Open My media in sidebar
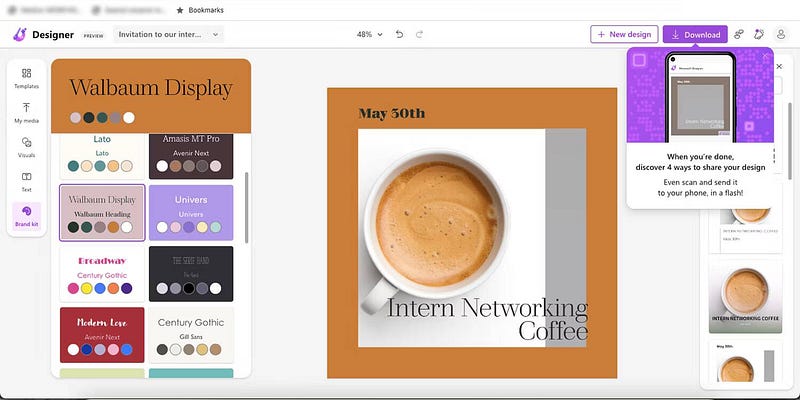The width and height of the screenshot is (800, 400). coord(27,113)
